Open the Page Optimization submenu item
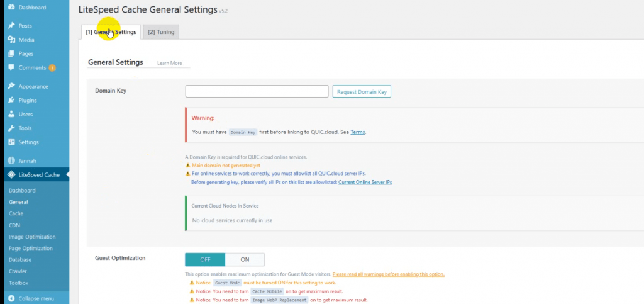The height and width of the screenshot is (304, 644). 31,249
